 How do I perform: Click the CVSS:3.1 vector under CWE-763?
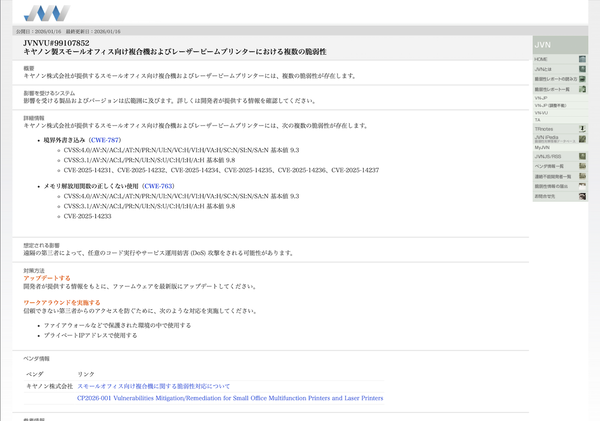149,206
